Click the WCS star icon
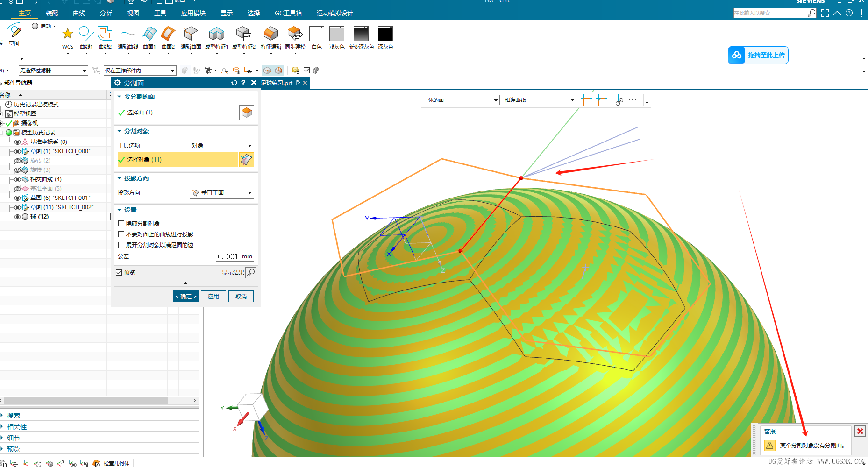This screenshot has width=868, height=467. [68, 34]
